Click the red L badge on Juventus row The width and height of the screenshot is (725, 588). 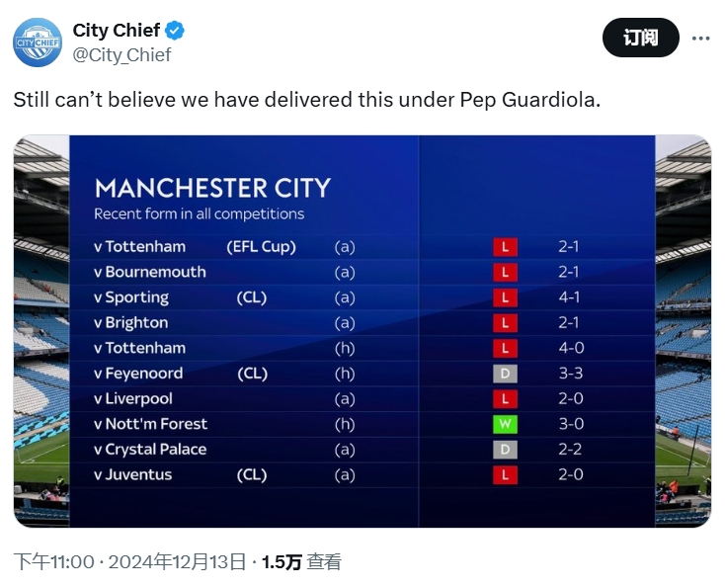tap(505, 475)
